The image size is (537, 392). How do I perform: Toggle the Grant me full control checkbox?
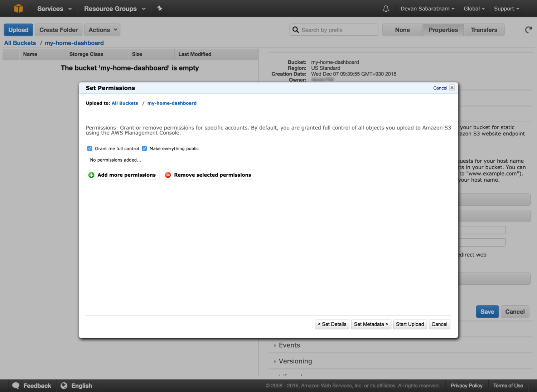[x=89, y=148]
